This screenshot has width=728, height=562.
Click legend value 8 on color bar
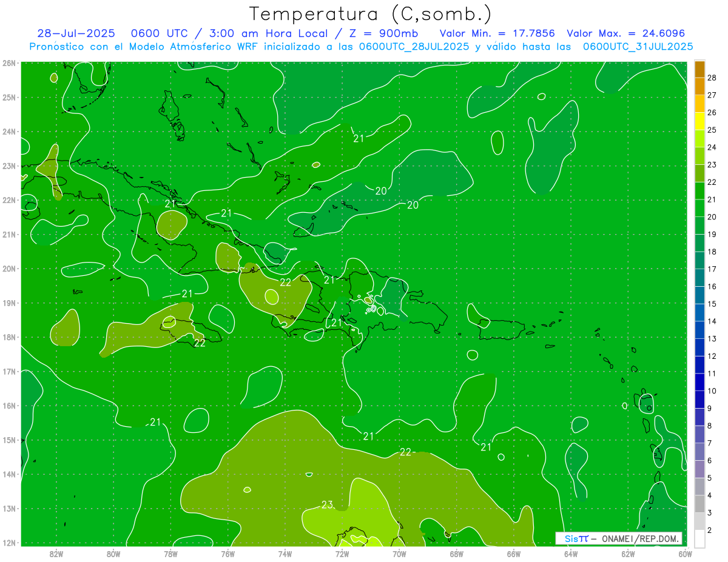tap(710, 426)
